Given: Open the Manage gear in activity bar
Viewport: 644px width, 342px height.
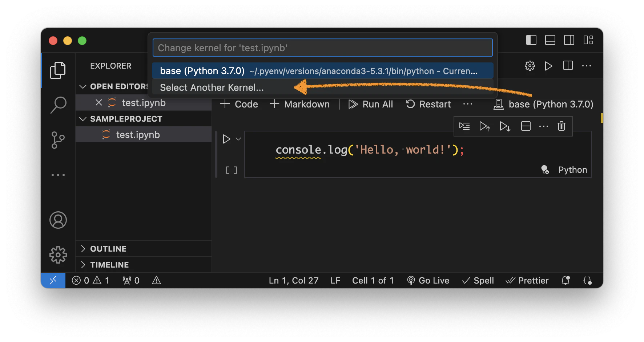Looking at the screenshot, I should [x=58, y=255].
